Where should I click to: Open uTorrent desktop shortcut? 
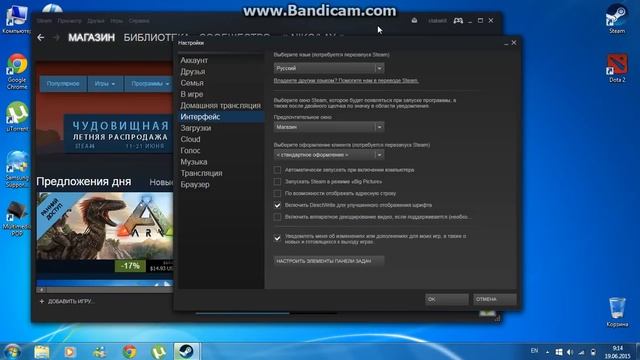pos(17,116)
